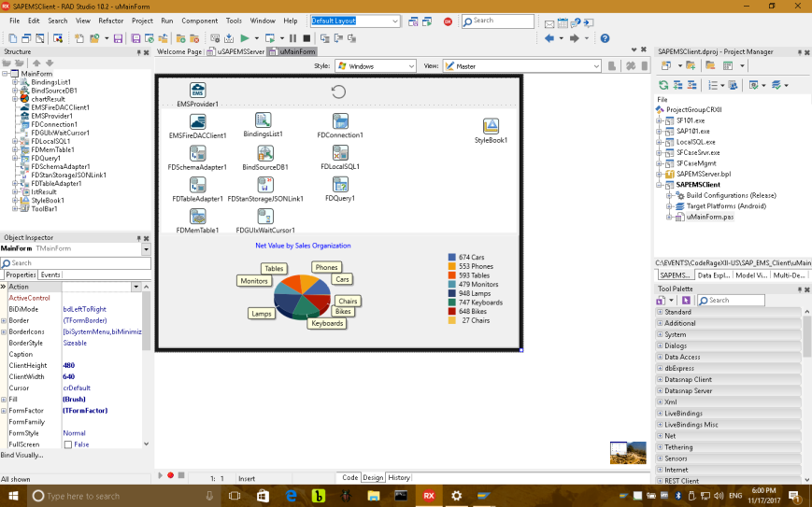Viewport: 812px width, 507px height.
Task: Click the Tool Palette search field
Action: click(731, 300)
